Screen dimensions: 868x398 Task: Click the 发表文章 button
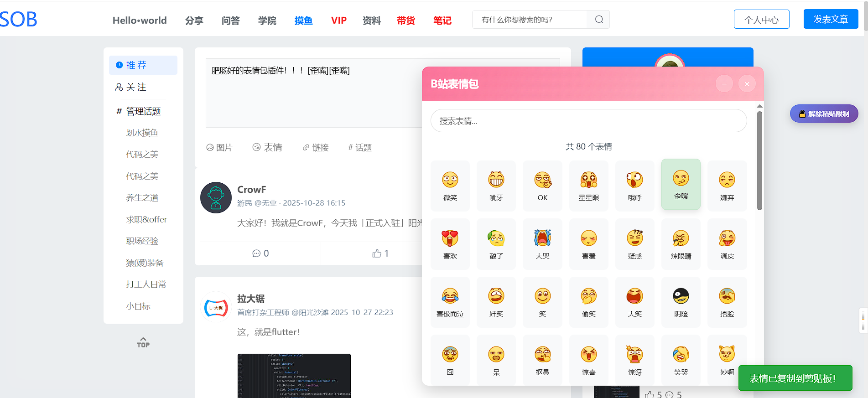831,19
